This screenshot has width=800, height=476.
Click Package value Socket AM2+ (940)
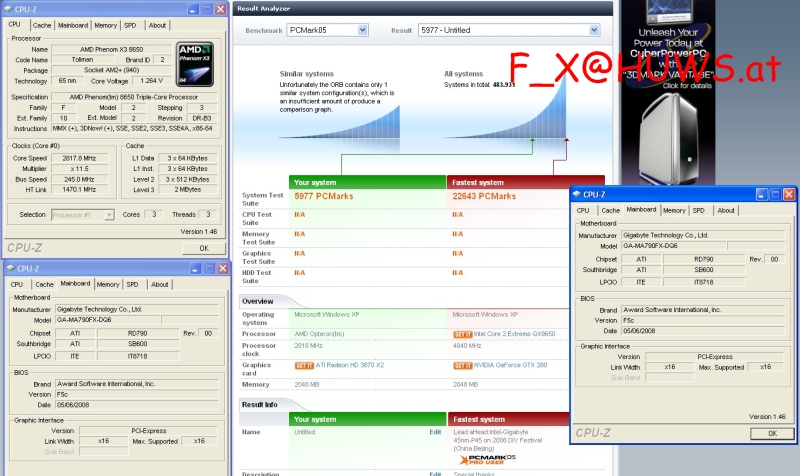pyautogui.click(x=111, y=70)
